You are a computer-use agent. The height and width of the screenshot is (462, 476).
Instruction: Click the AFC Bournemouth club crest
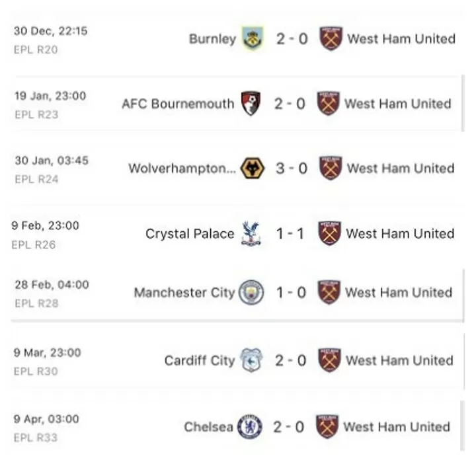coord(251,103)
